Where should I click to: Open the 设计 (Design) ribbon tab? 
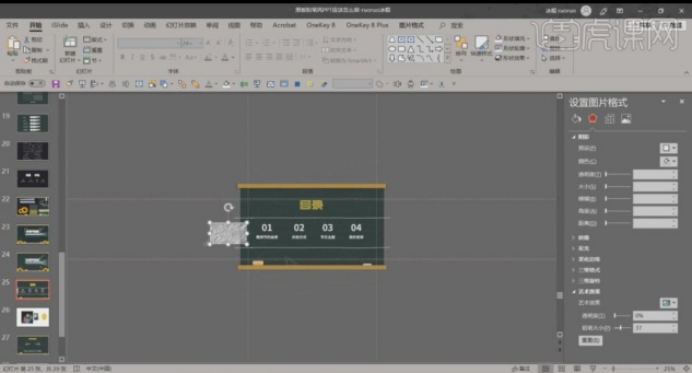pos(105,25)
